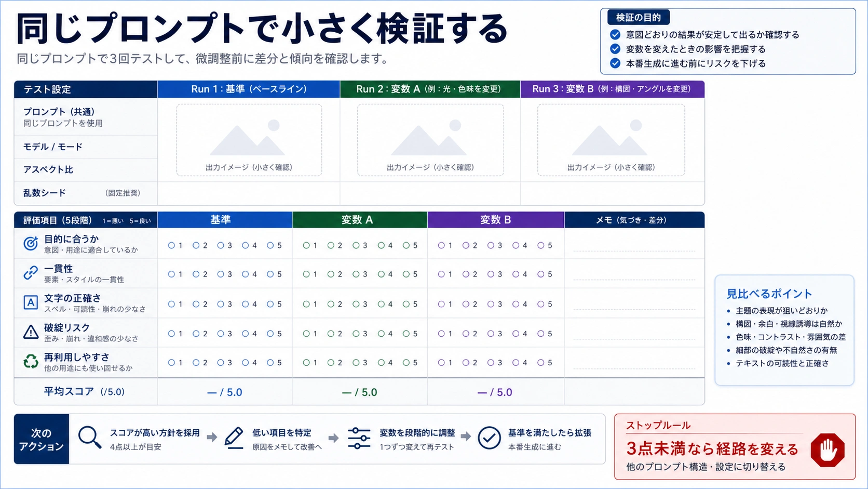Click the 検証の目的 badge
Screen dimensions: 868x489
(639, 18)
